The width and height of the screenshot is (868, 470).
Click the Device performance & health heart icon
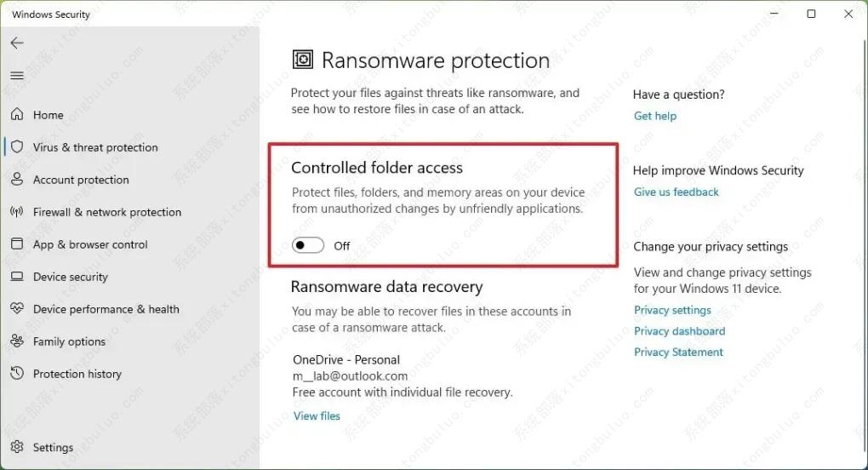point(17,309)
